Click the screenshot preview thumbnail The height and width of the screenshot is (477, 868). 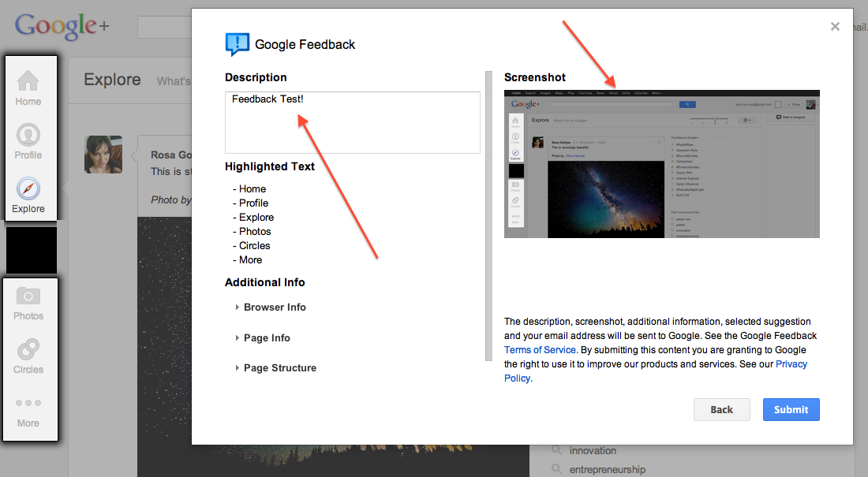[x=661, y=164]
